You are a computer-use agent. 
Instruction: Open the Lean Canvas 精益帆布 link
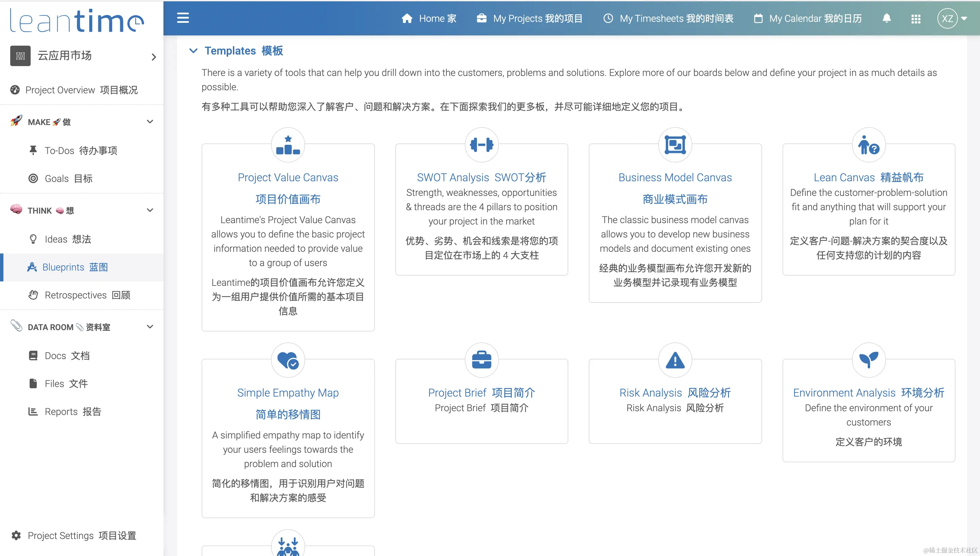tap(869, 177)
